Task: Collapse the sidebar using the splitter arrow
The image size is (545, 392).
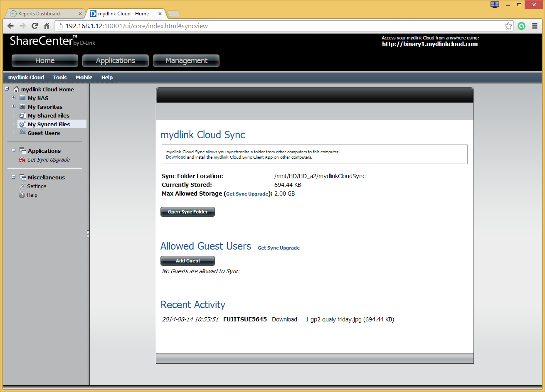Action: point(88,234)
